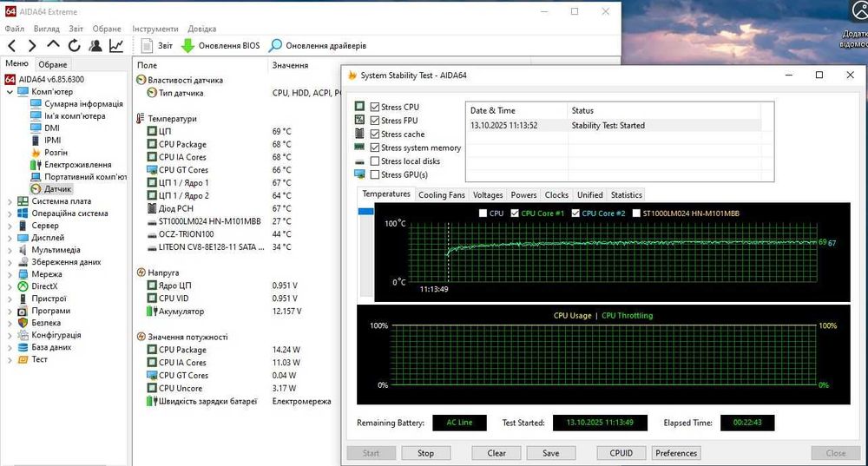Check the ST1000LM024 graph legend checkbox
The height and width of the screenshot is (466, 868).
pos(636,213)
